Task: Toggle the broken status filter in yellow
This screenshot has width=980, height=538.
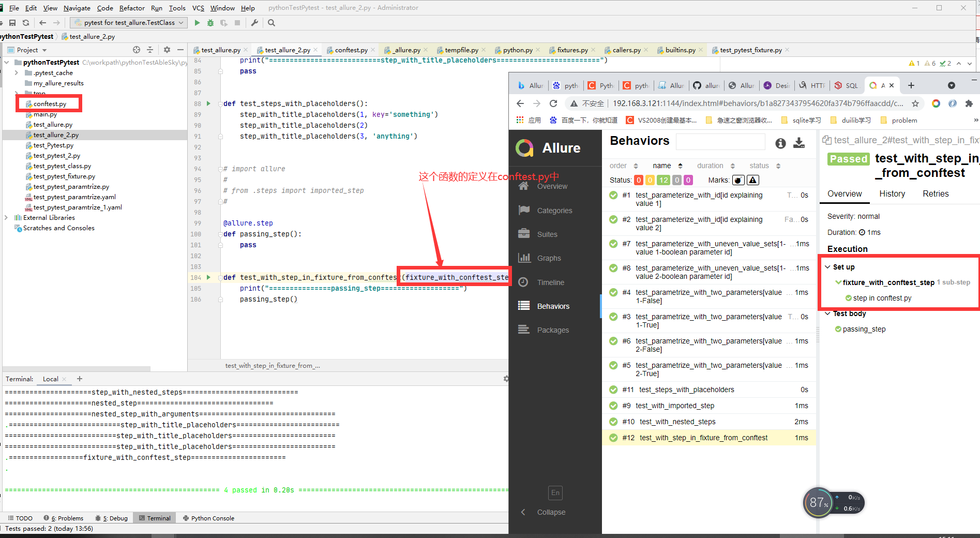Action: point(650,180)
